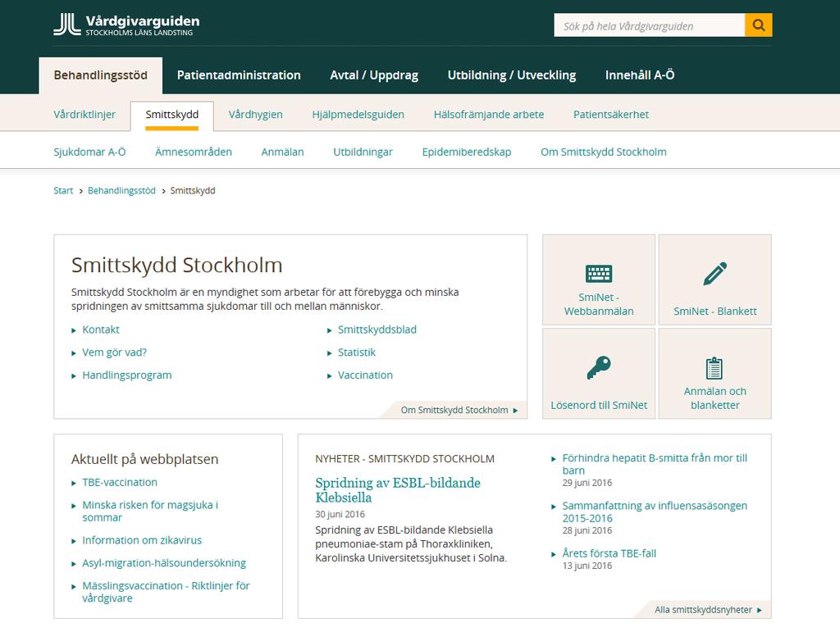840x632 pixels.
Task: Switch to Avtal / Uppdrag tab
Action: coord(374,75)
